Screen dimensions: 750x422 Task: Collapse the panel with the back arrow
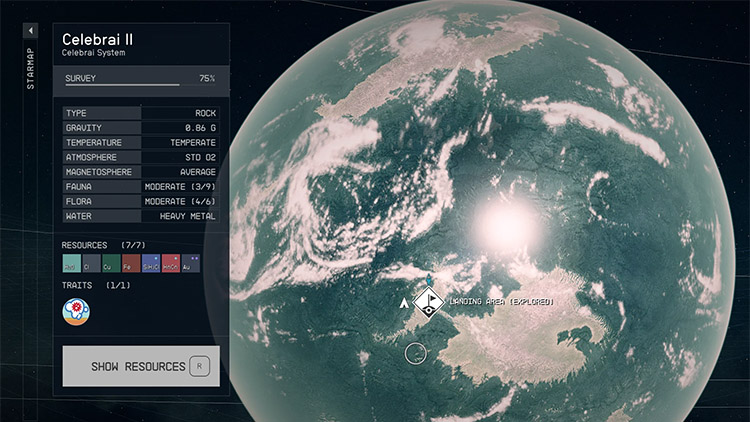30,31
